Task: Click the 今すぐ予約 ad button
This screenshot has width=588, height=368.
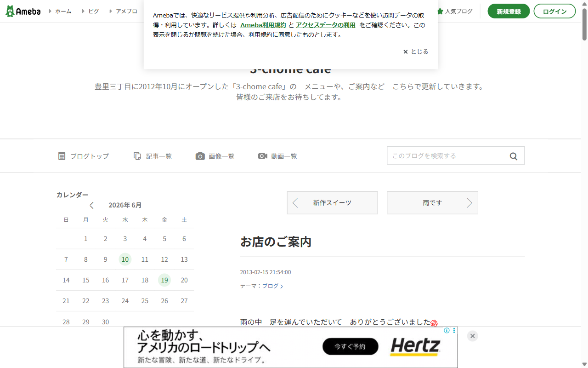Action: pos(351,346)
